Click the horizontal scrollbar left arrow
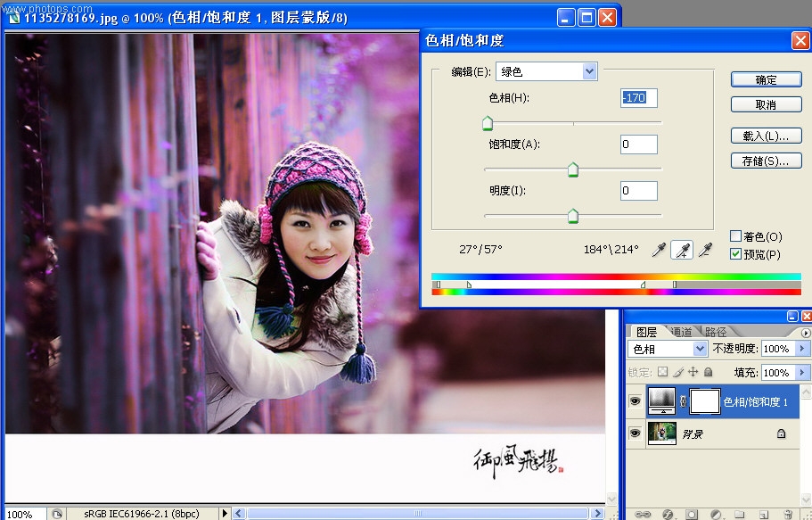The height and width of the screenshot is (520, 812). (x=238, y=514)
